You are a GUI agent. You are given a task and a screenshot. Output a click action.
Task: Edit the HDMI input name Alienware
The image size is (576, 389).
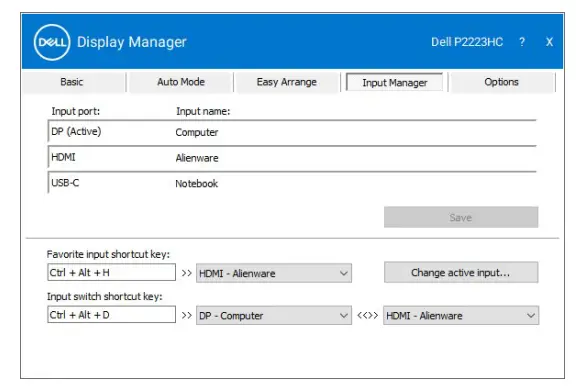click(x=197, y=158)
